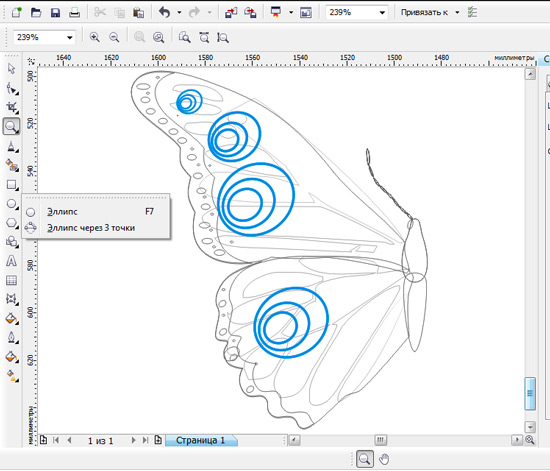This screenshot has height=471, width=550.
Task: Select the Polygon tool
Action: (x=12, y=223)
